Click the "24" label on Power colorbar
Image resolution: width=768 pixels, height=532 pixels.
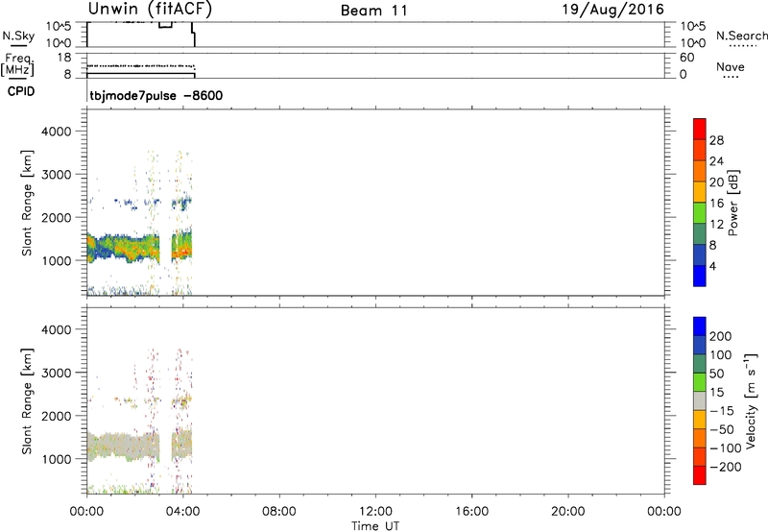[x=716, y=161]
